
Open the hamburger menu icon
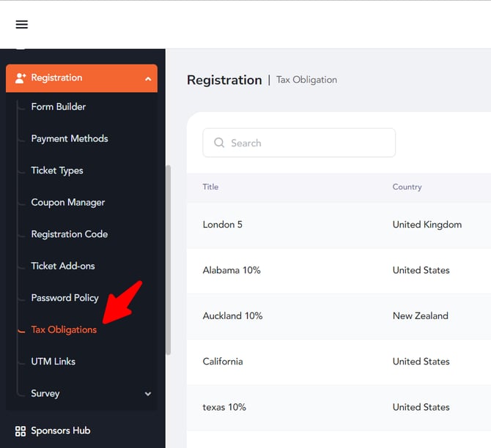(x=21, y=24)
